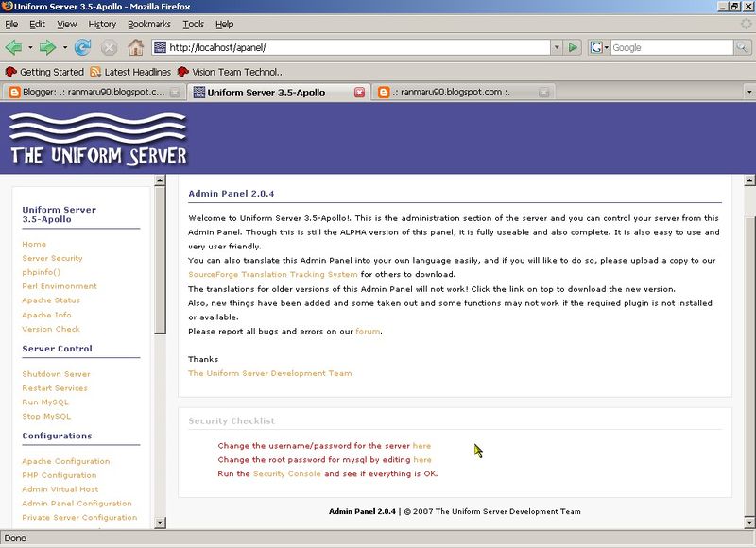The width and height of the screenshot is (756, 548).
Task: Click the Home sidebar link
Action: click(34, 245)
